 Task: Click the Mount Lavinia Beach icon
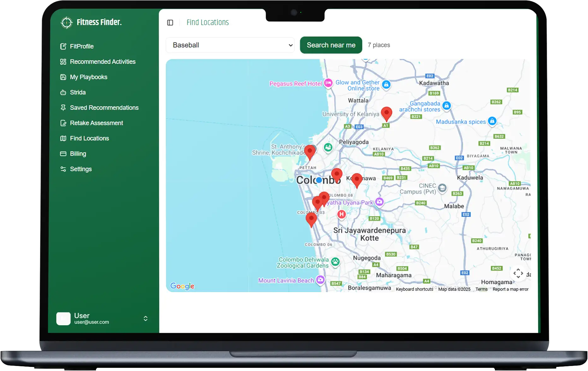coord(320,280)
